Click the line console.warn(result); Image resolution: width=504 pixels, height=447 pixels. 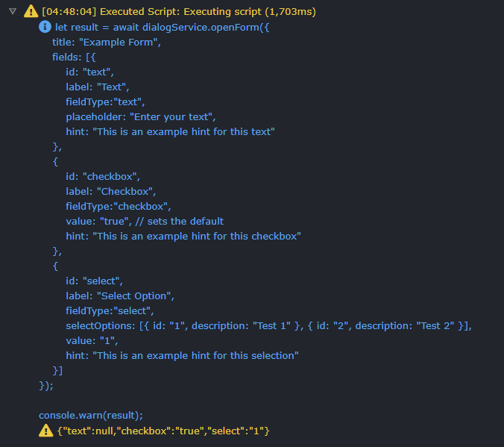point(91,416)
